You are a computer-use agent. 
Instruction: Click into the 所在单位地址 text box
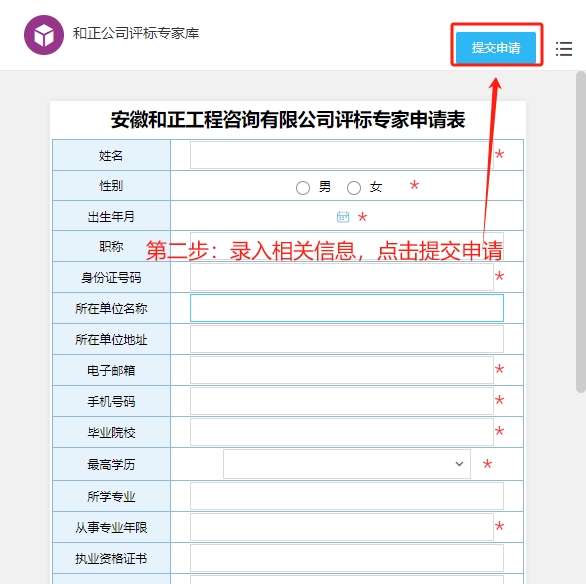click(x=347, y=339)
